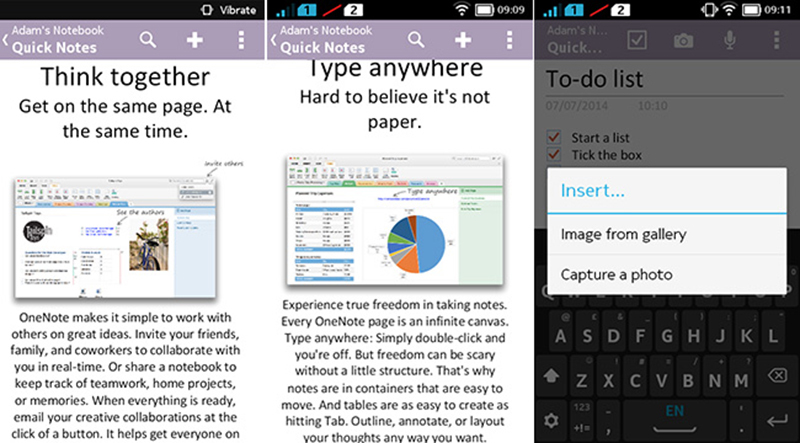Tap the 'Insert...' dialog title

coord(592,190)
